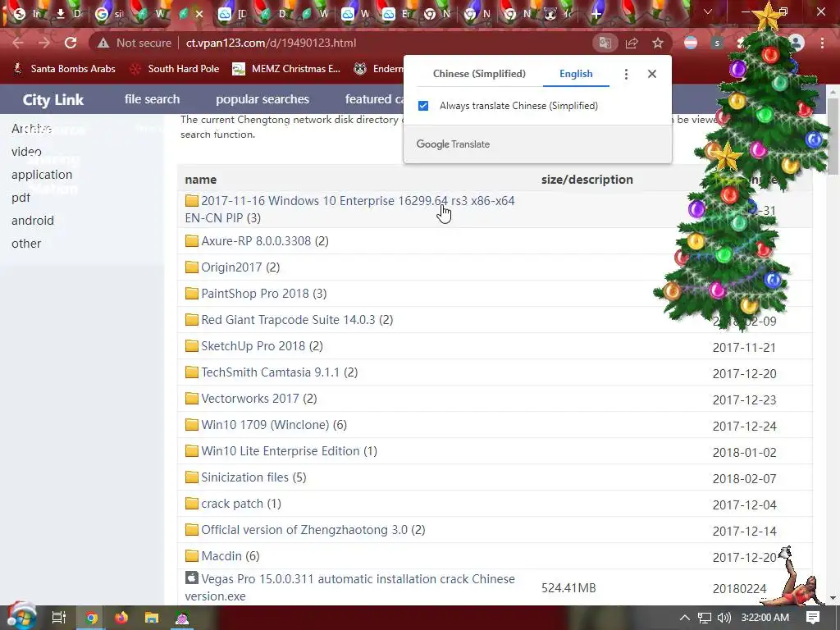Open the Windows Start button with Santa hat
840x630 pixels.
coord(21,617)
